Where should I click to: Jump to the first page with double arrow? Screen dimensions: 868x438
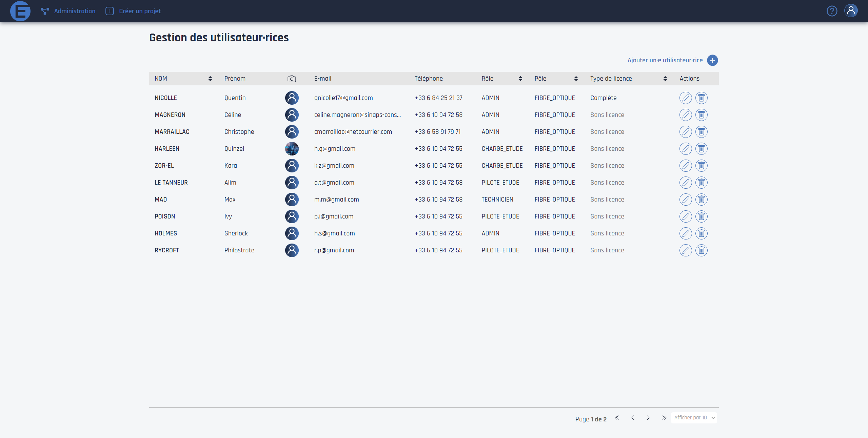click(617, 418)
